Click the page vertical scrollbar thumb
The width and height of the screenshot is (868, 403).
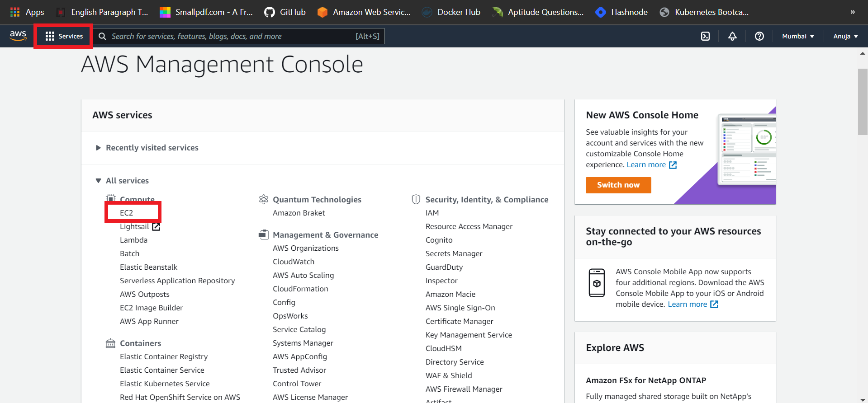pyautogui.click(x=863, y=102)
